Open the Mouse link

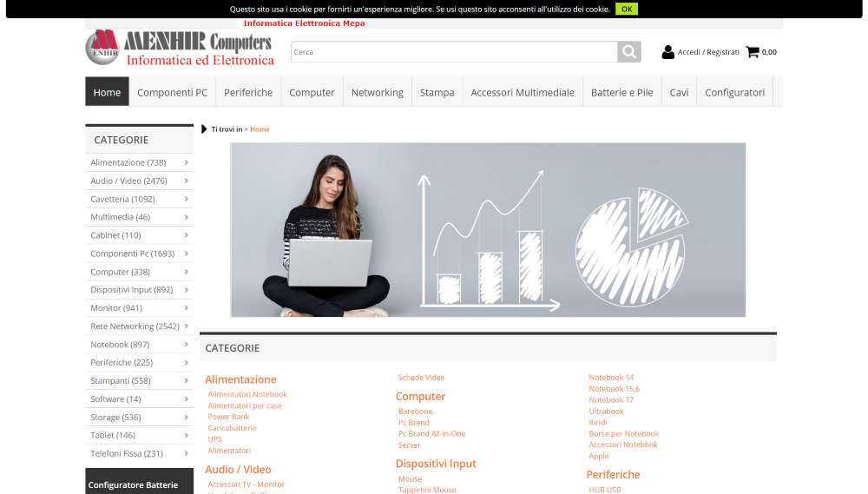411,479
